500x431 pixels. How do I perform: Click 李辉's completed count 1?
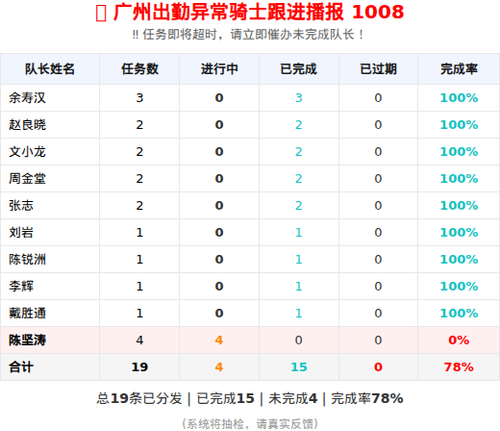click(x=299, y=286)
